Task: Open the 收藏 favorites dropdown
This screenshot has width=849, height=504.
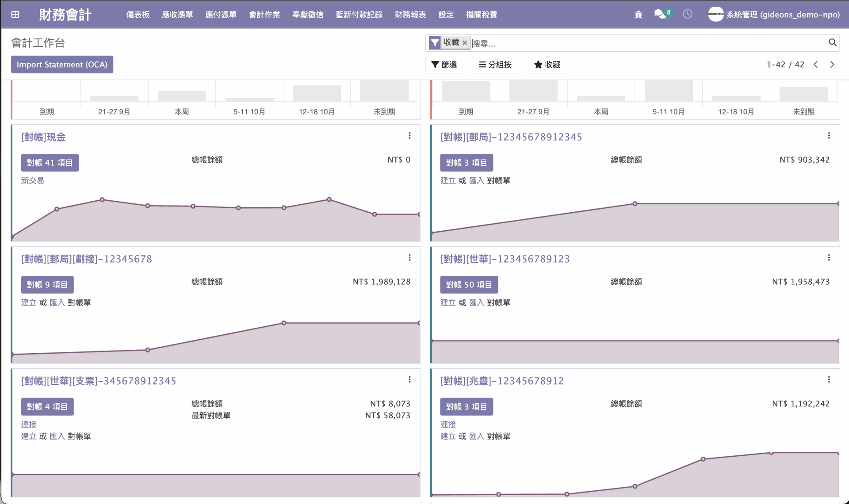Action: coord(547,65)
